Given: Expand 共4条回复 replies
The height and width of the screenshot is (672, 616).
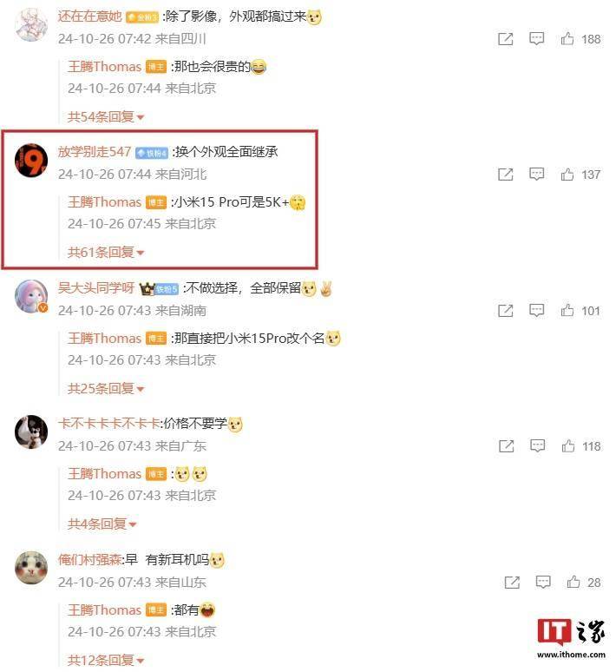Looking at the screenshot, I should [102, 524].
